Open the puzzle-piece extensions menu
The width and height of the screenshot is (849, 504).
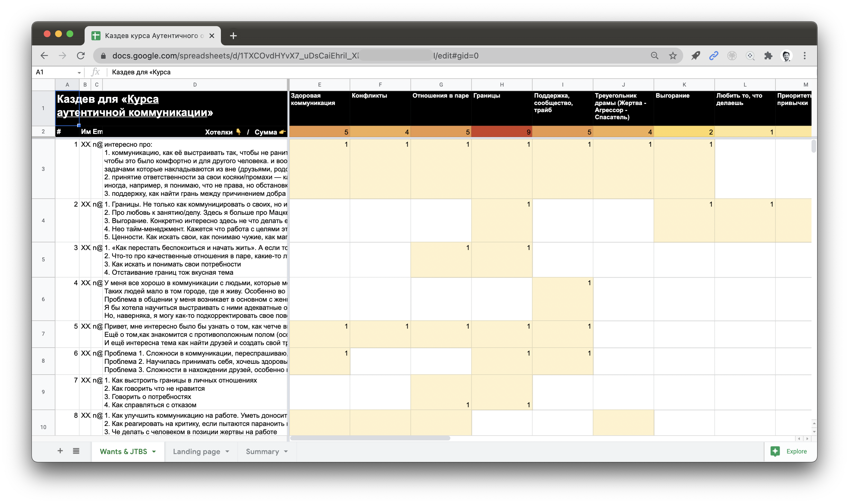tap(768, 56)
